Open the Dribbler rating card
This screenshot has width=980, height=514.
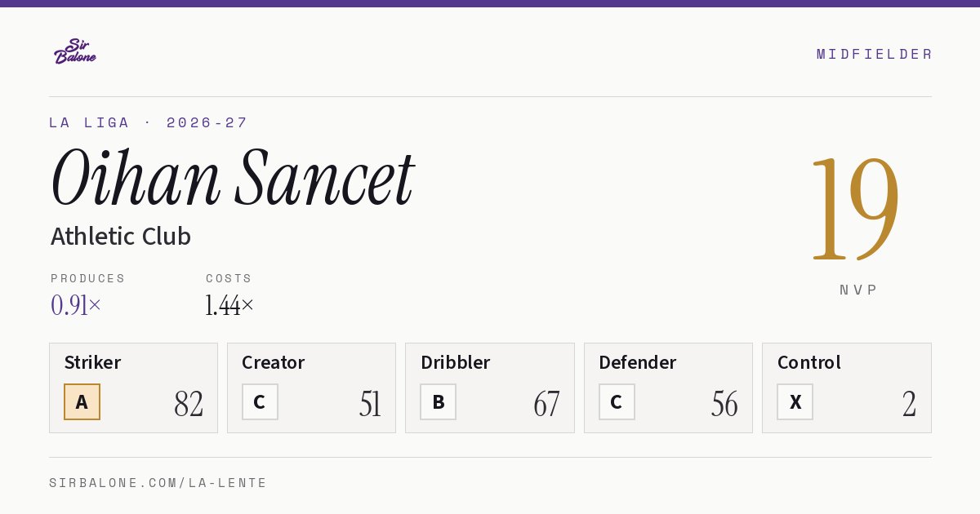[x=490, y=388]
